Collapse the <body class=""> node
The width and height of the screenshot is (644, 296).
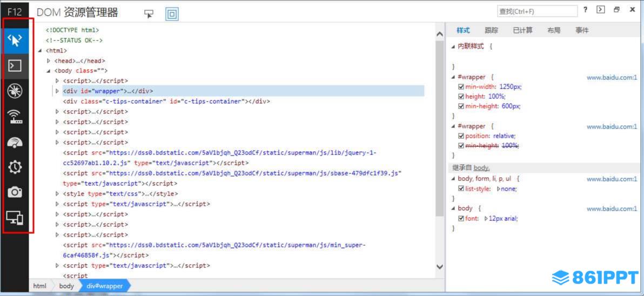(x=49, y=71)
